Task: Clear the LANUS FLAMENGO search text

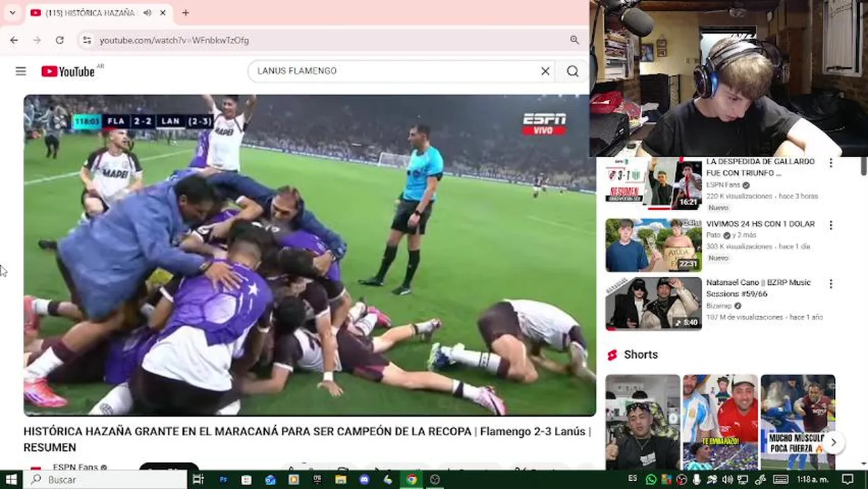Action: click(545, 71)
